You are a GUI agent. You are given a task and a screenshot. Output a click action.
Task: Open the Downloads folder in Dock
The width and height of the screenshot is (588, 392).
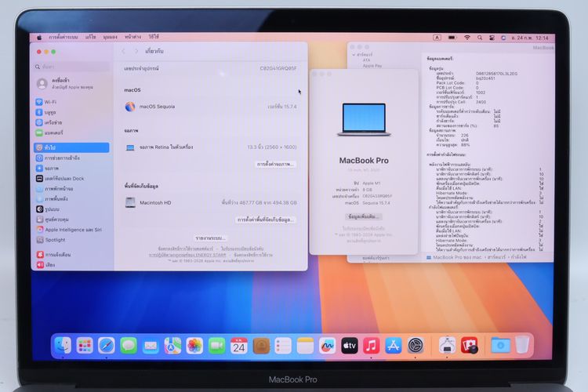[500, 346]
